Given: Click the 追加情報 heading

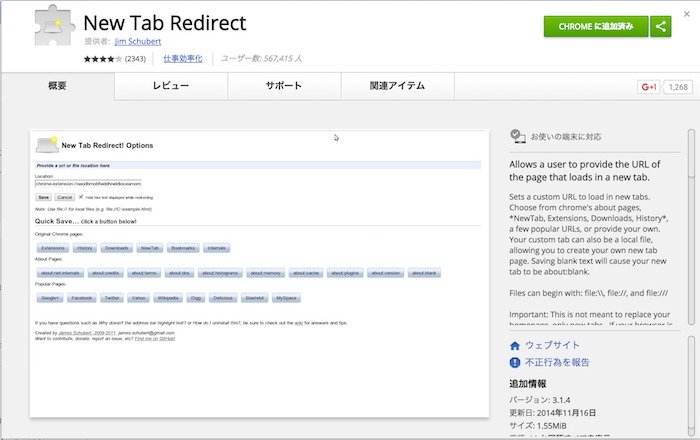Looking at the screenshot, I should point(528,384).
